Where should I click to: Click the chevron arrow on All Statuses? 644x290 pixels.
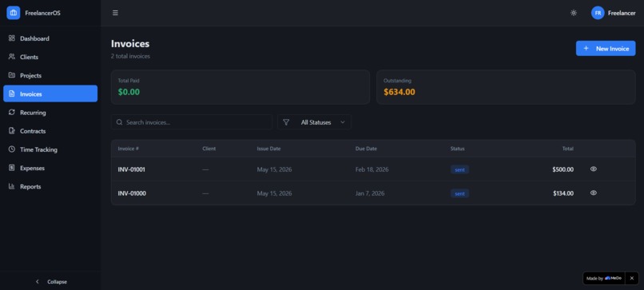click(x=343, y=122)
